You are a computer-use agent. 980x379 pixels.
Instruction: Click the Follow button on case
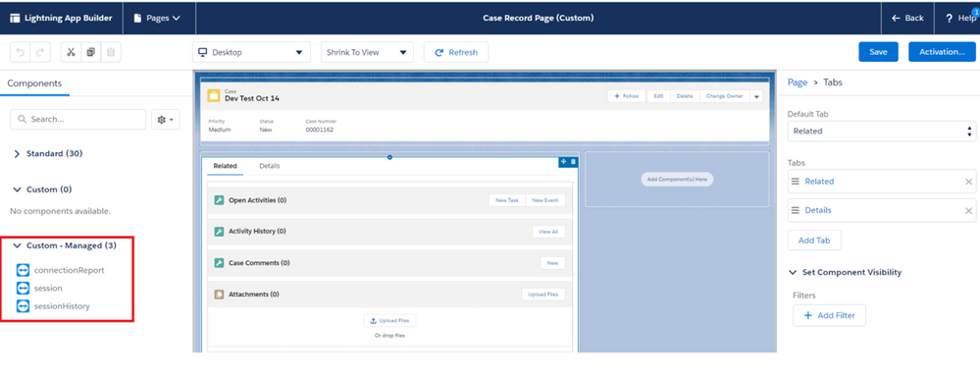pyautogui.click(x=626, y=96)
